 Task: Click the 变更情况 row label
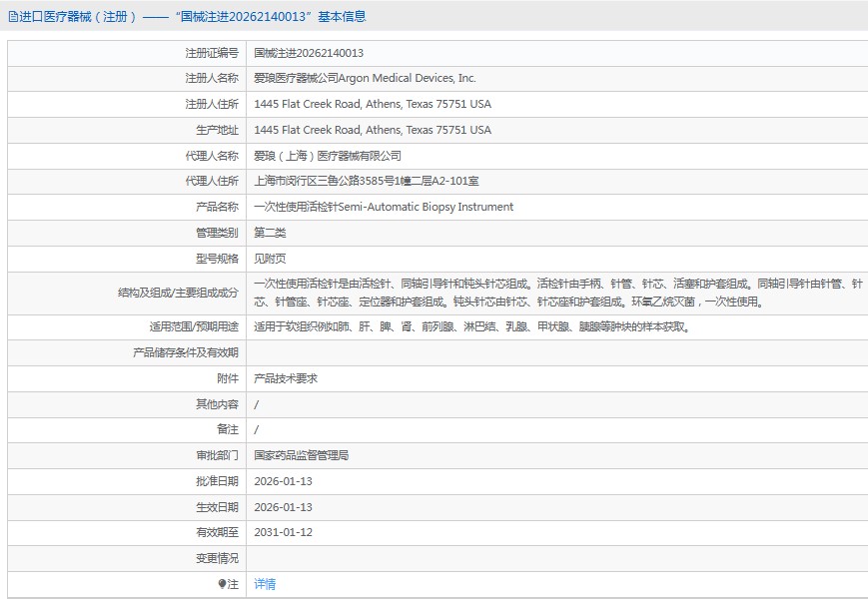[x=217, y=558]
